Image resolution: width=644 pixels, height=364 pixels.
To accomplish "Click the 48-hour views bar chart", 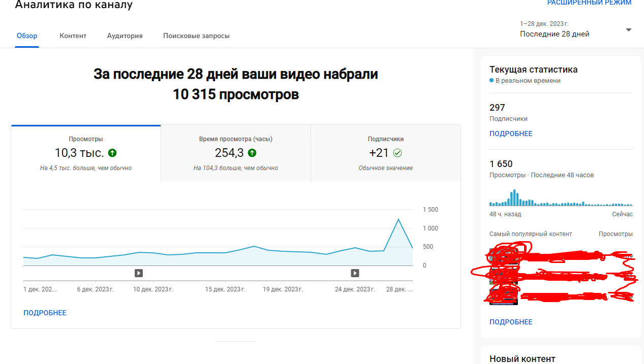I will [x=561, y=197].
